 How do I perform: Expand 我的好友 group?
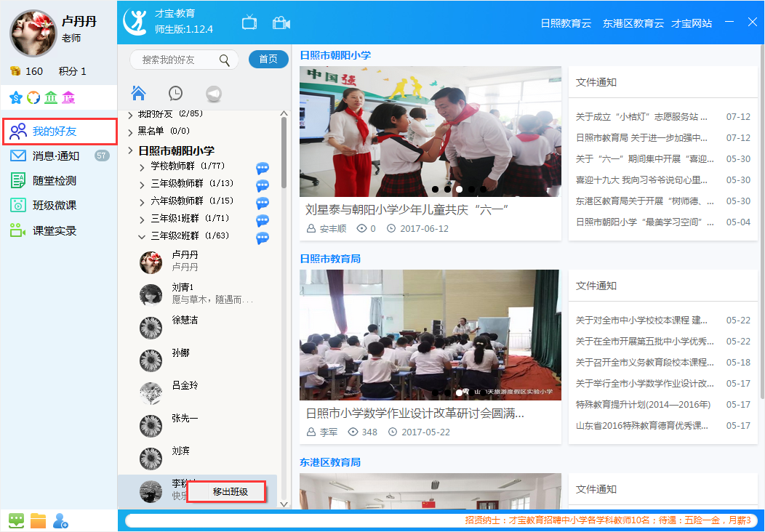pyautogui.click(x=130, y=115)
